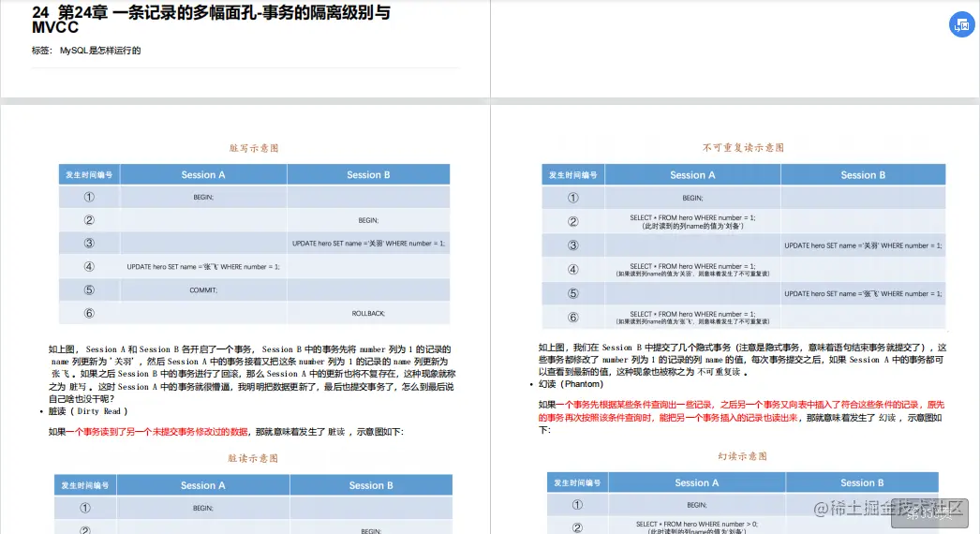Open the tag 'MySQL是怎样运行的'
The height and width of the screenshot is (534, 980).
pos(100,51)
